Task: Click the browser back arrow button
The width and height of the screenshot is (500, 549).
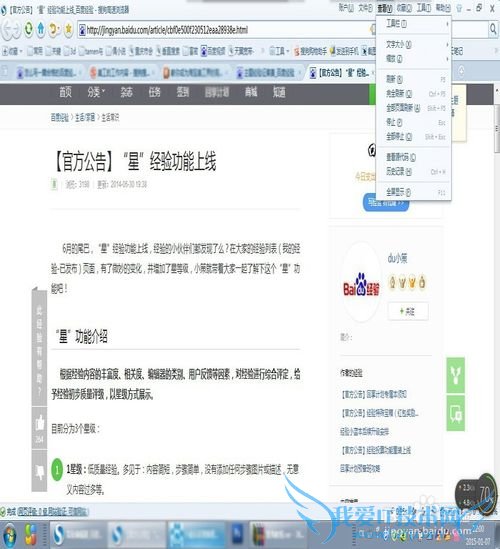Action: 8,30
